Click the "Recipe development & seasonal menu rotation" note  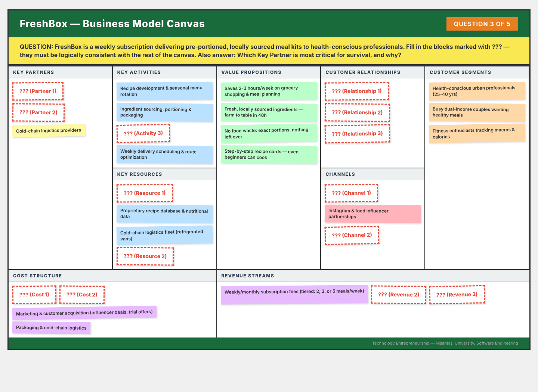tap(164, 91)
